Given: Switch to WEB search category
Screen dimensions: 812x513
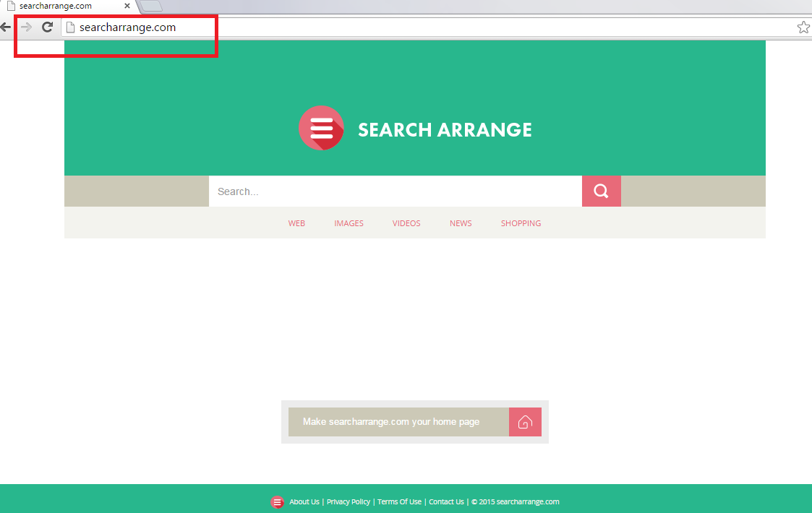Looking at the screenshot, I should [296, 223].
